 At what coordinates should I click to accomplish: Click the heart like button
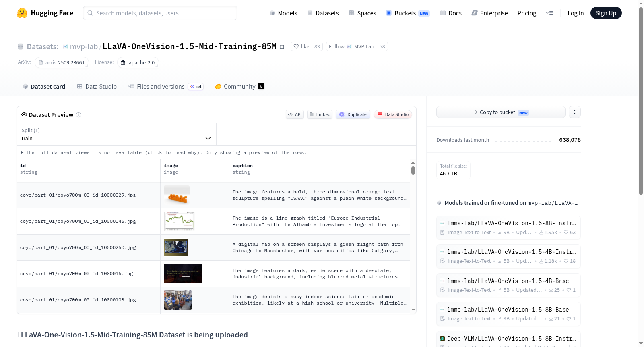(x=301, y=46)
